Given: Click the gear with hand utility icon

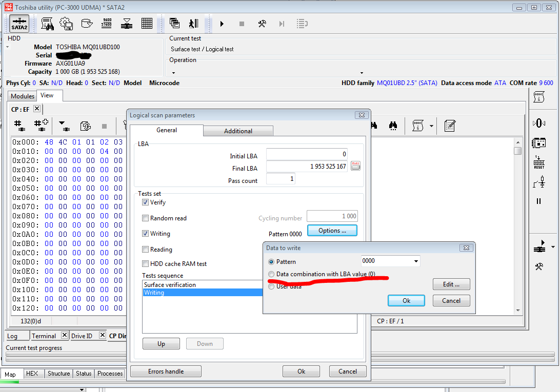Looking at the screenshot, I should coord(67,24).
